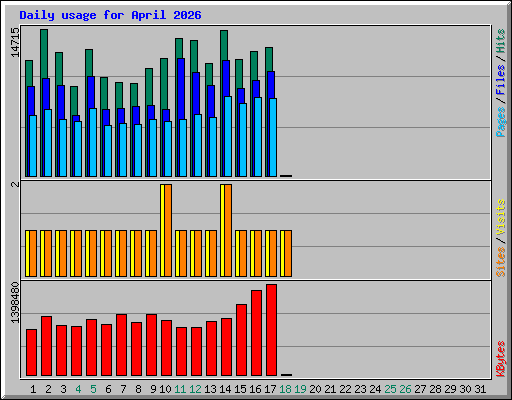Click the green "Hits" legend label

point(500,41)
